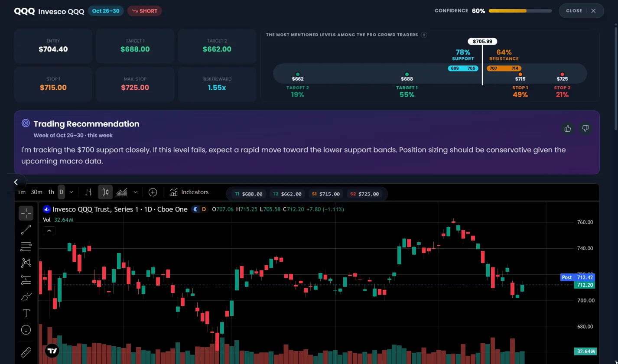Select the Text annotation tool
The height and width of the screenshot is (364, 618).
(26, 313)
